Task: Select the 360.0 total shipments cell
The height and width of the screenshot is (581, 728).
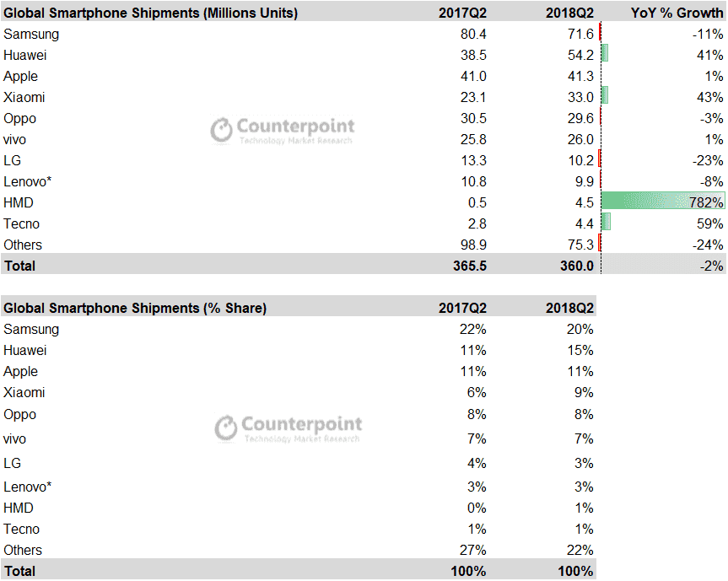Action: pyautogui.click(x=577, y=266)
